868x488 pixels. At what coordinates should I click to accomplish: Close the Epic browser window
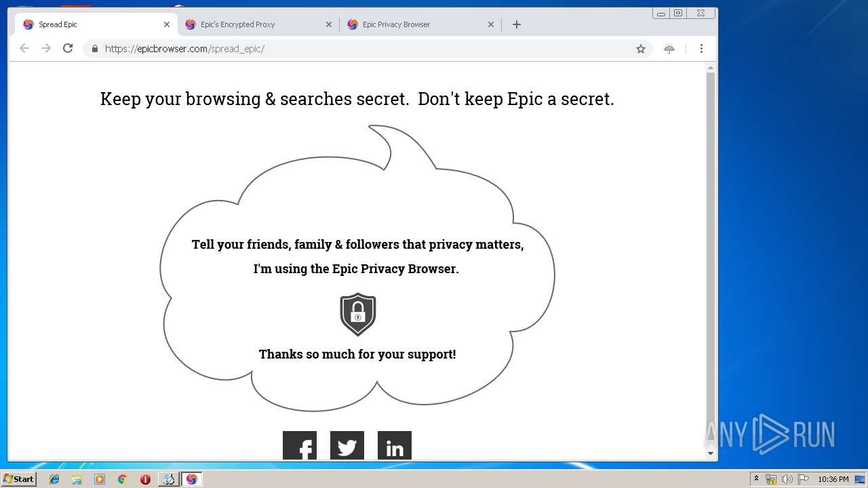(701, 13)
